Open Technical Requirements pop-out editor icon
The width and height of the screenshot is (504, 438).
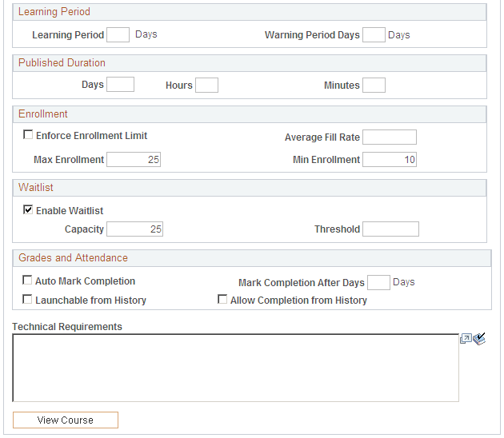(x=466, y=338)
